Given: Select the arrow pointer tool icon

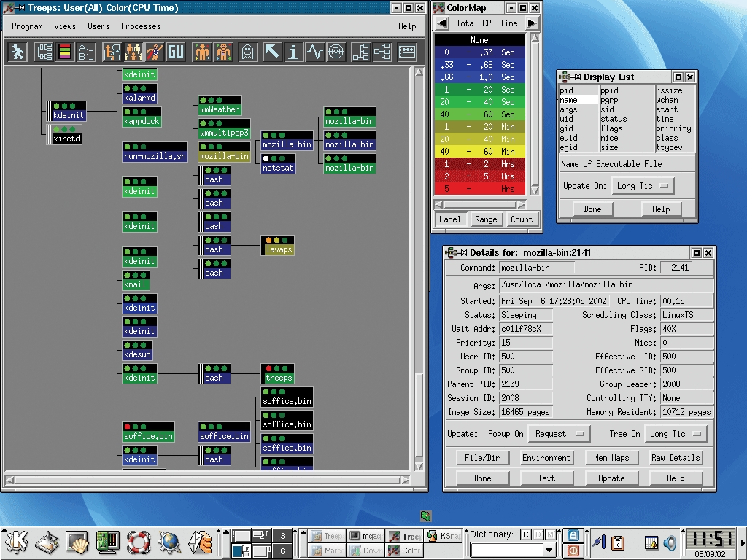Looking at the screenshot, I should (x=272, y=52).
